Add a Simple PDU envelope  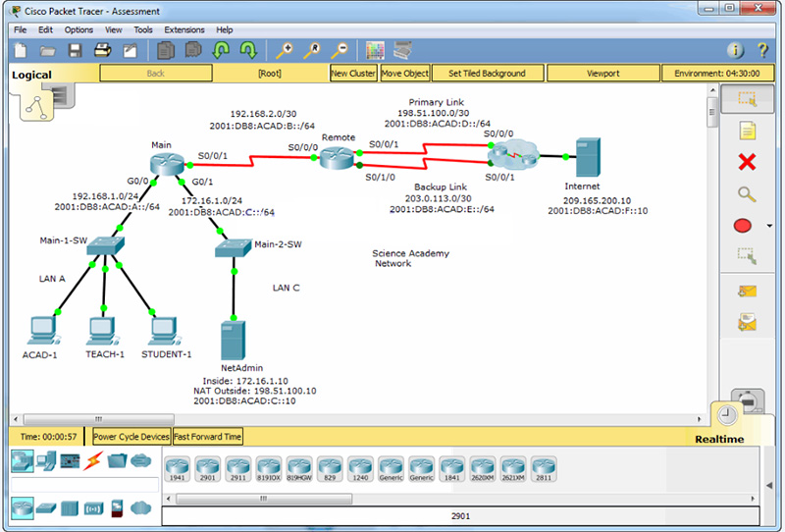(x=747, y=292)
